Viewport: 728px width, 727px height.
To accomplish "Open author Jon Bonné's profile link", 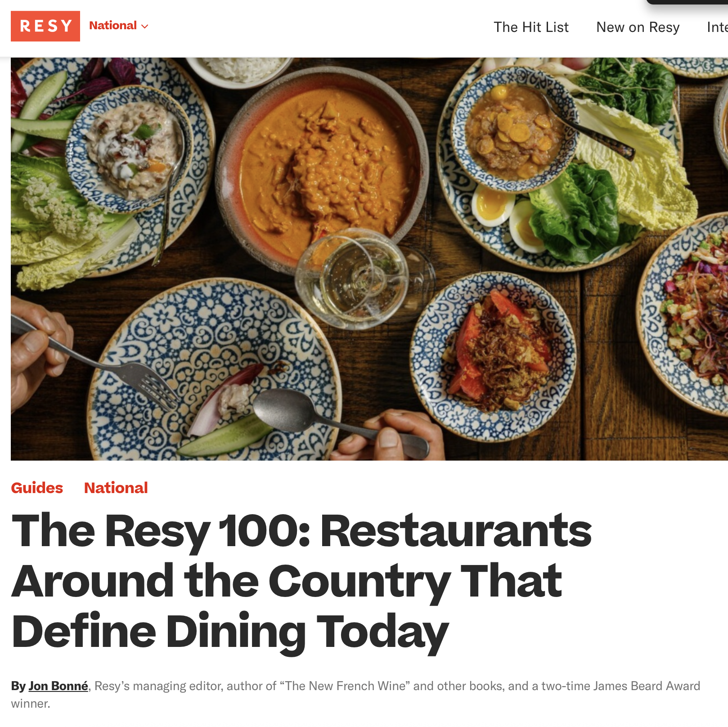I will click(x=58, y=686).
